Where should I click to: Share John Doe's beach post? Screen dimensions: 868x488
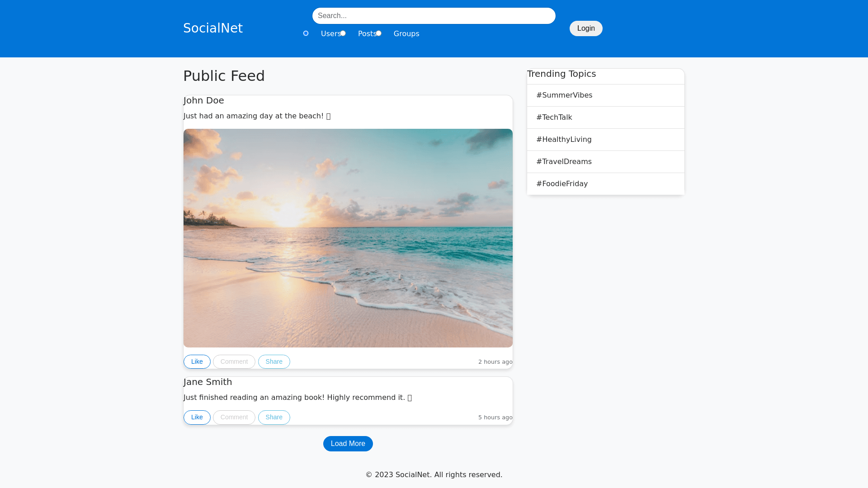[x=274, y=361]
